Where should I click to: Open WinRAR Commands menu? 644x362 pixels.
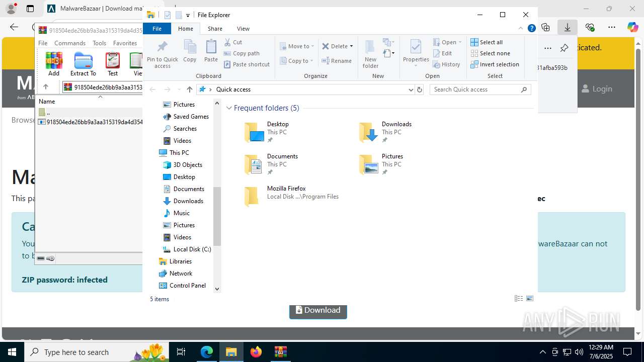(x=70, y=43)
